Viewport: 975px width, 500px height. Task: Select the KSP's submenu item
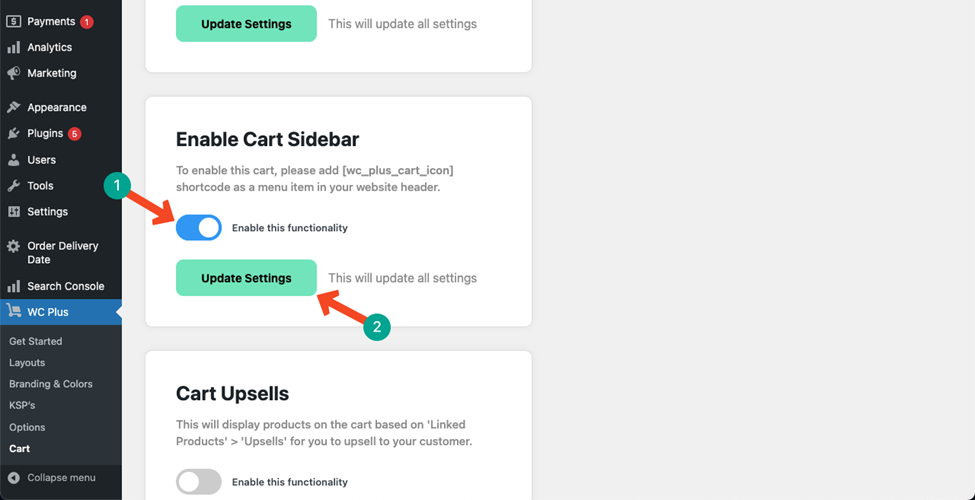[22, 405]
